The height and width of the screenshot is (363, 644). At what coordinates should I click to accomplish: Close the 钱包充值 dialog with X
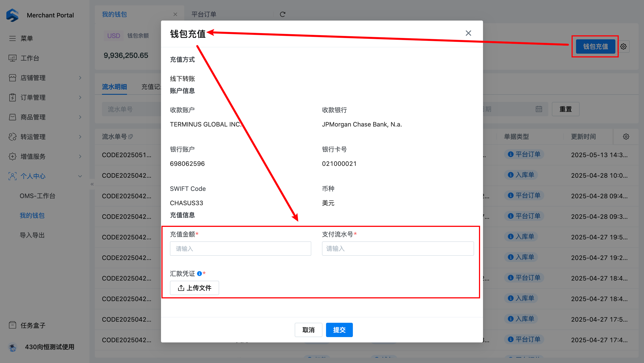[468, 33]
